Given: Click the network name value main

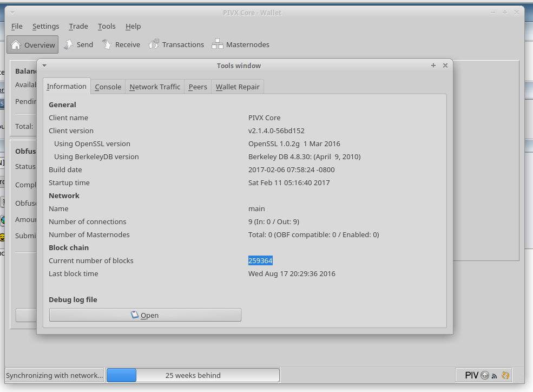Looking at the screenshot, I should point(256,208).
